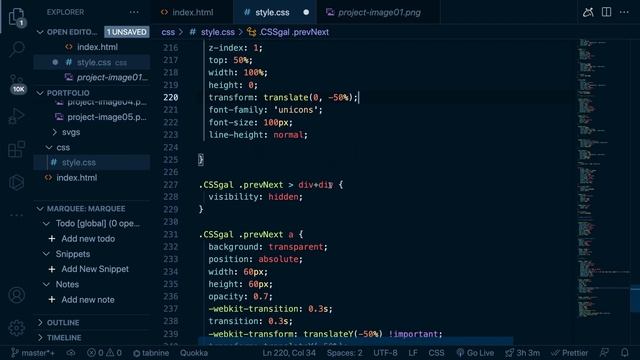The width and height of the screenshot is (640, 360).
Task: Change language mode via CSS item
Action: pos(436,353)
